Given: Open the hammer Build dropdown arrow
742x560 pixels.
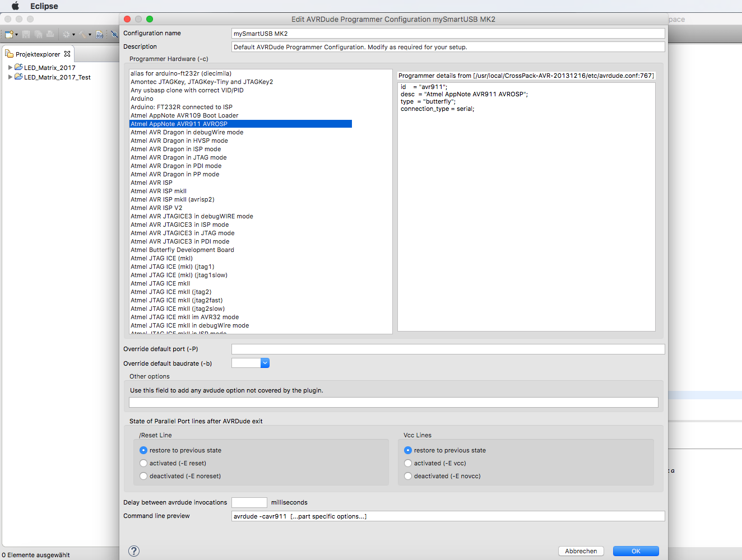Looking at the screenshot, I should [x=90, y=35].
